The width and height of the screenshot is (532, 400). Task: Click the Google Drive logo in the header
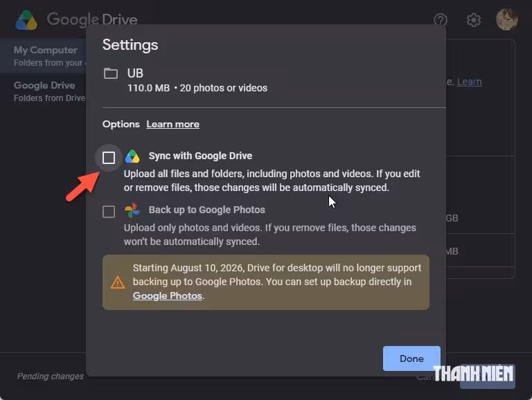(x=26, y=20)
